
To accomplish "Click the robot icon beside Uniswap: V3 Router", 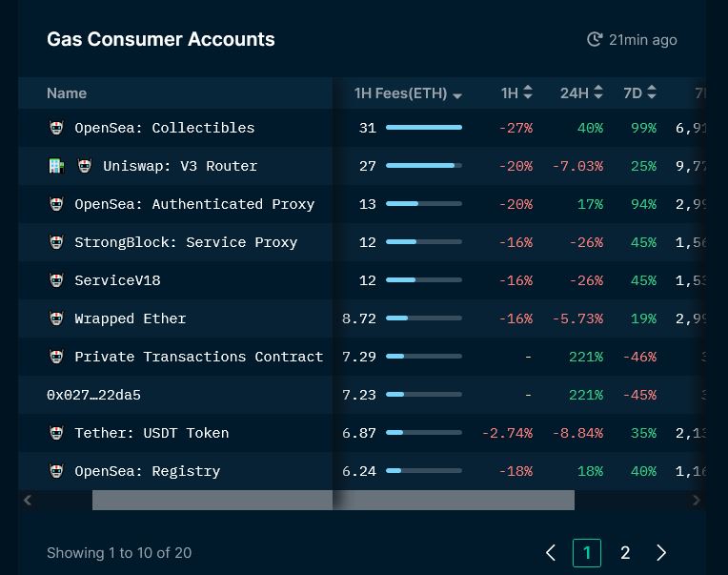I will click(85, 166).
